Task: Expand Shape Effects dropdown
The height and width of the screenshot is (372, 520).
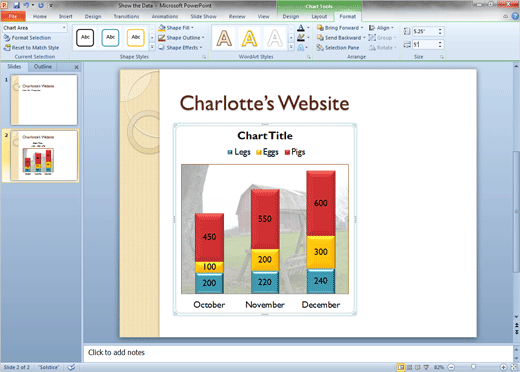Action: pyautogui.click(x=180, y=48)
